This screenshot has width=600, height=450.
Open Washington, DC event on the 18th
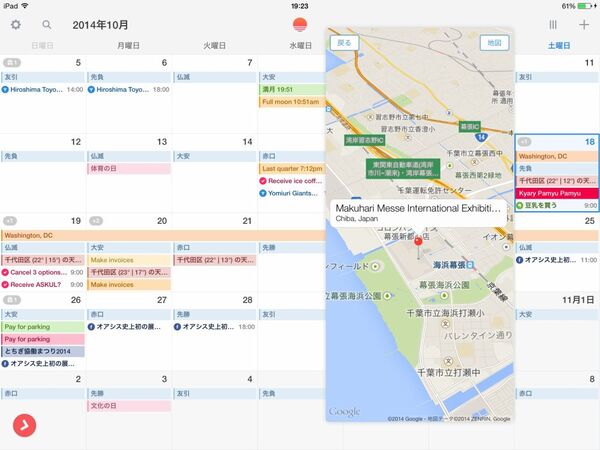tap(557, 157)
